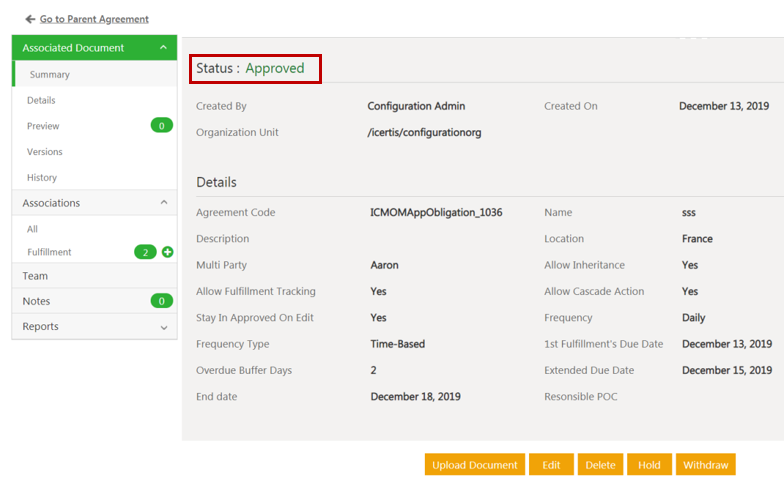Expand the Reports section chevron

click(163, 327)
